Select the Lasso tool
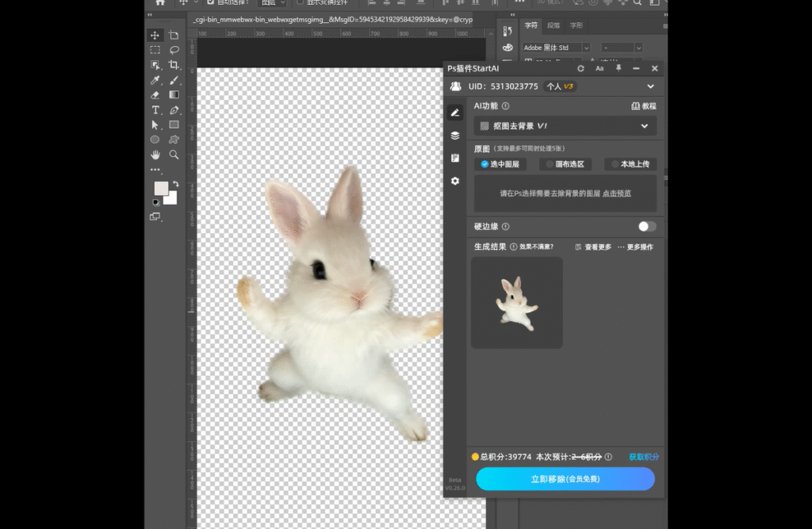The height and width of the screenshot is (529, 812). pyautogui.click(x=174, y=50)
